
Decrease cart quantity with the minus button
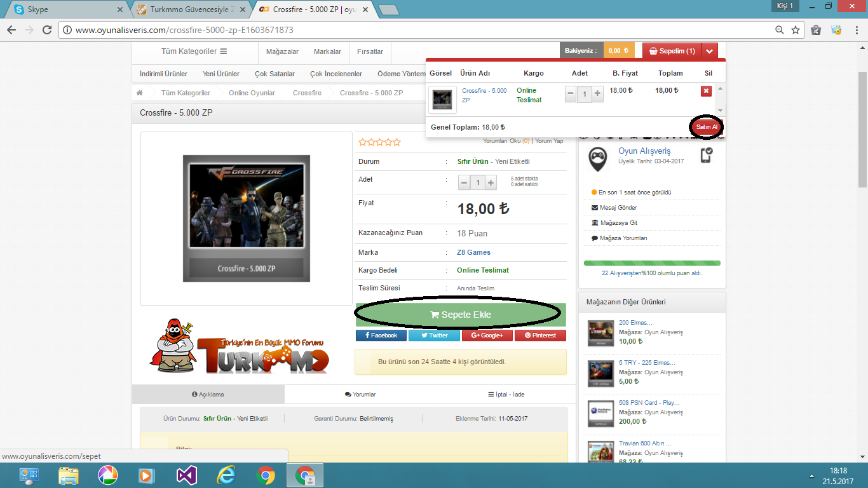571,95
